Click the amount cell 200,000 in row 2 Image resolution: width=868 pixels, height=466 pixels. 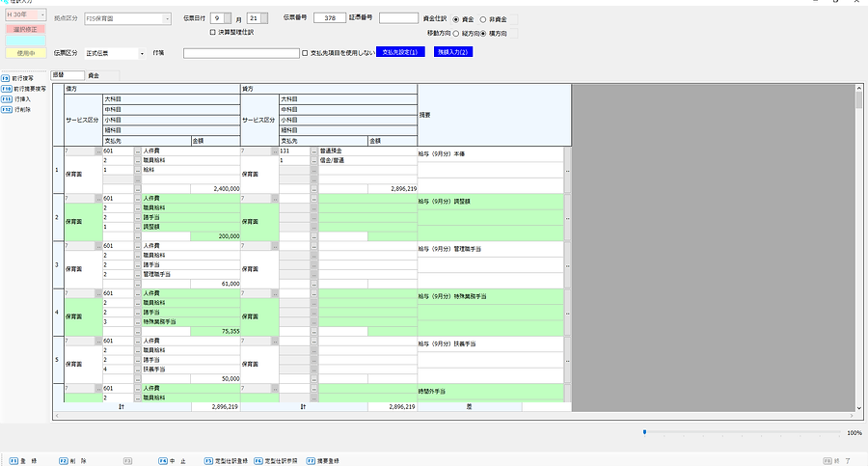pyautogui.click(x=215, y=236)
